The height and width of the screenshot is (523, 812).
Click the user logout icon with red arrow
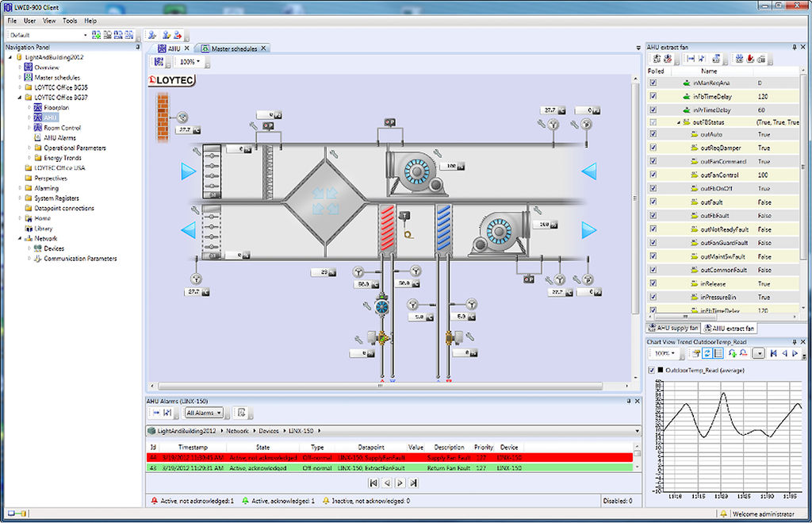[x=178, y=35]
